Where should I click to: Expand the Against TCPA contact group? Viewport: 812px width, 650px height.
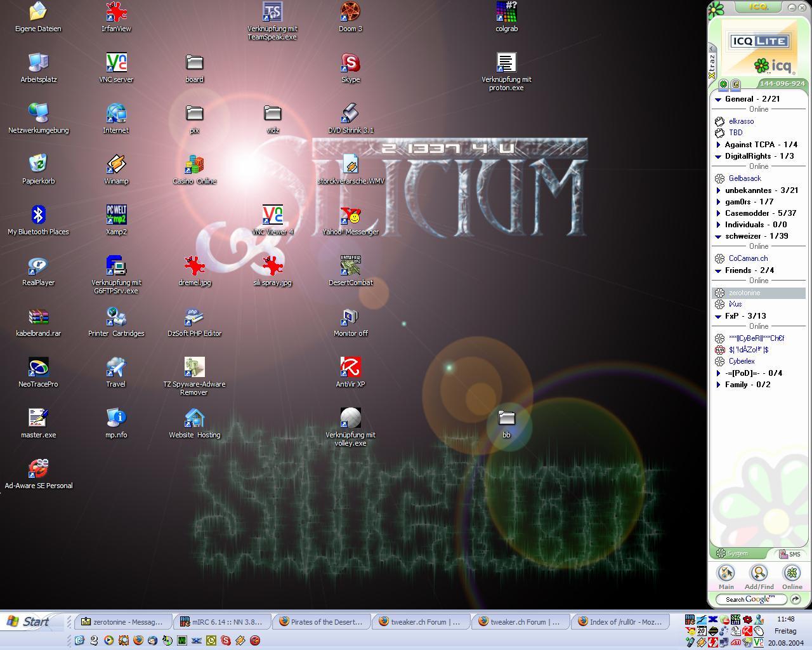pyautogui.click(x=718, y=145)
